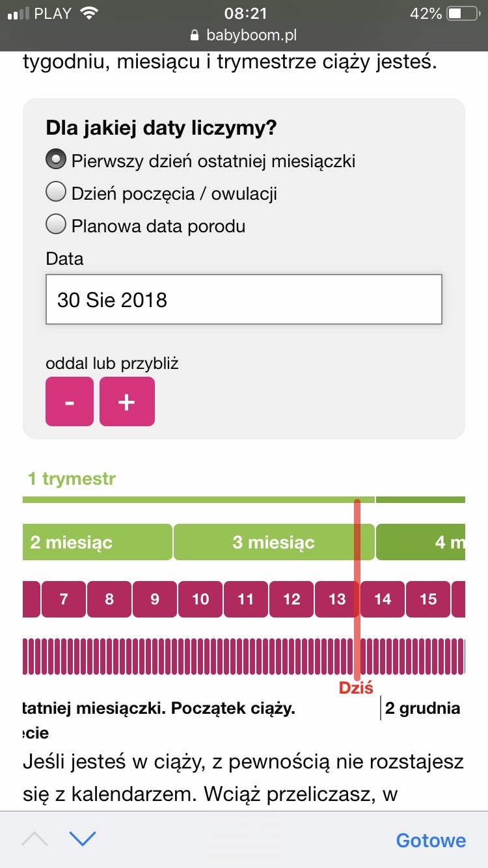Open the date field showing 30 Sie 2018
Screen dimensions: 488x868
click(244, 299)
